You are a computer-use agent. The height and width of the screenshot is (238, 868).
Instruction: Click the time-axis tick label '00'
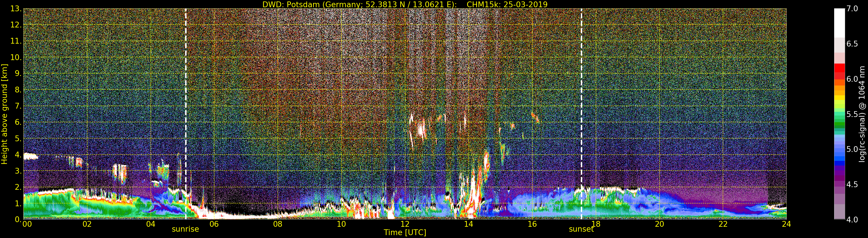coord(27,224)
